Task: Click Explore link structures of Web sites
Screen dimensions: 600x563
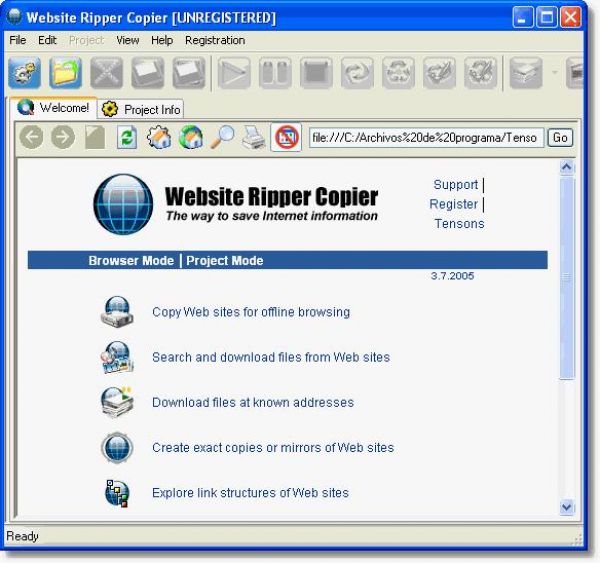Action: [250, 493]
